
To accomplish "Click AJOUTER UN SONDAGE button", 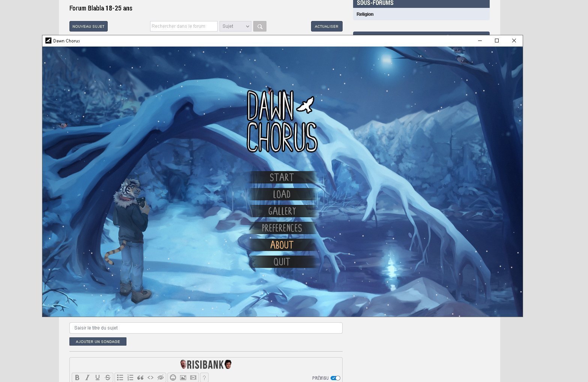I will (98, 341).
